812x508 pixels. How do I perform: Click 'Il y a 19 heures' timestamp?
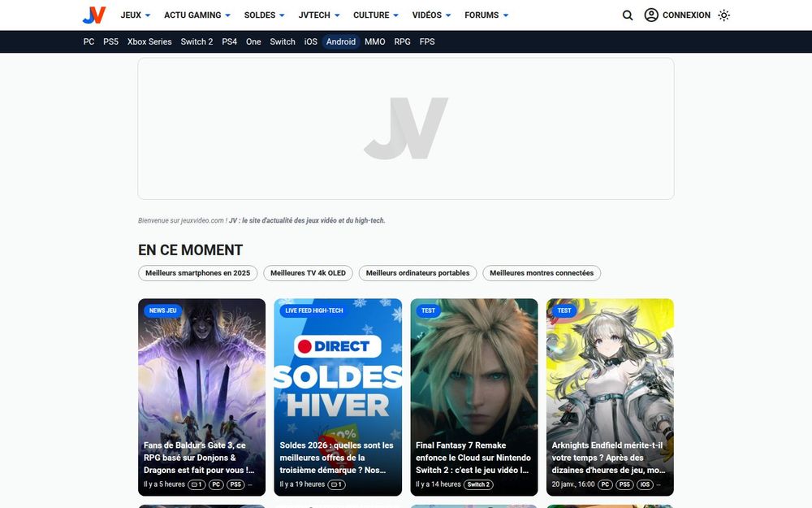302,484
